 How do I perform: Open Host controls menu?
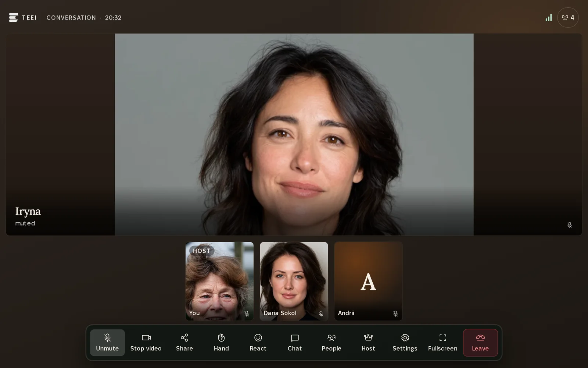368,343
